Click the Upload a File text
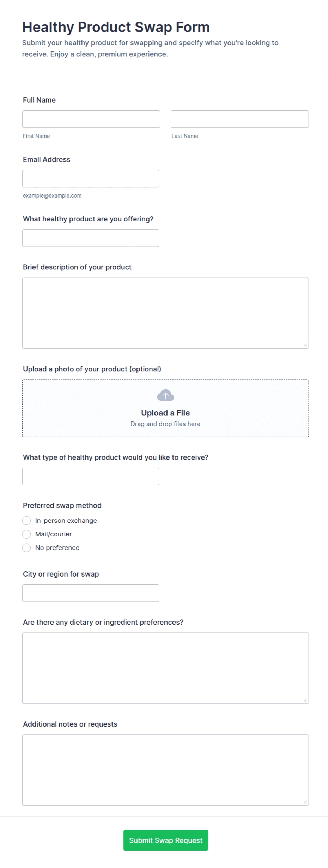Screen dimensions: 328x868 165,413
